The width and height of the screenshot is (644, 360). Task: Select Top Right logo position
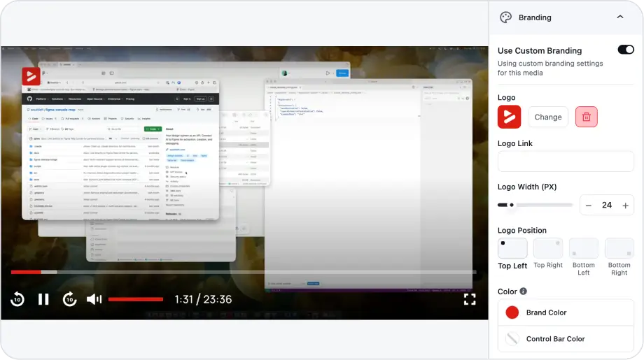[548, 248]
